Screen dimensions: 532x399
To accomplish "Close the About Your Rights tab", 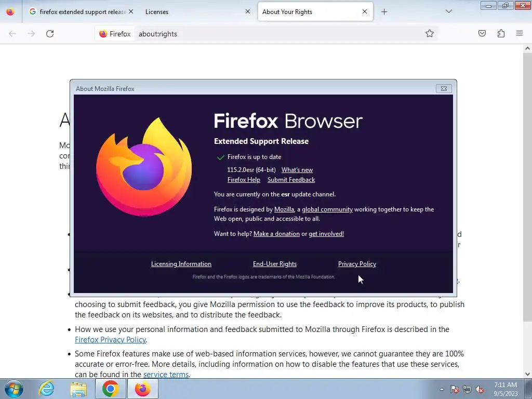I will [x=365, y=11].
